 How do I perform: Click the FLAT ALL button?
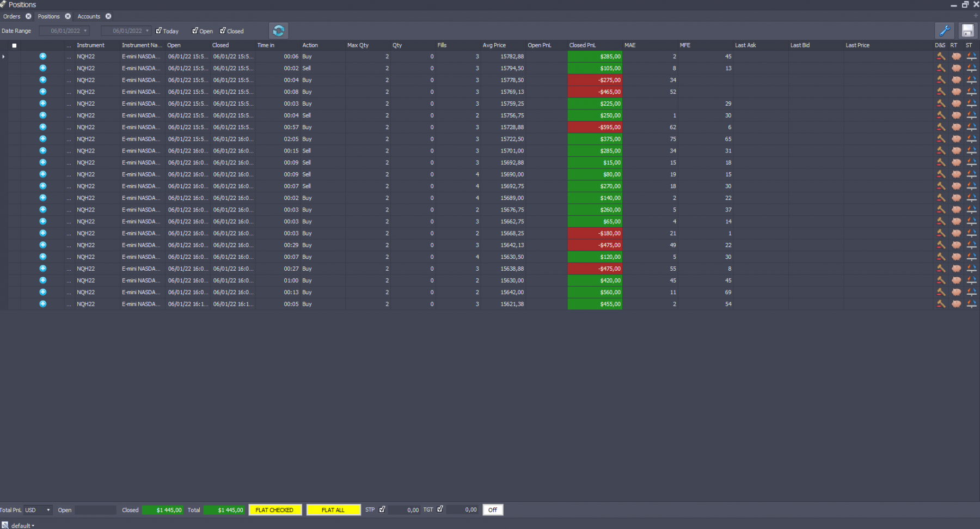[x=333, y=510]
